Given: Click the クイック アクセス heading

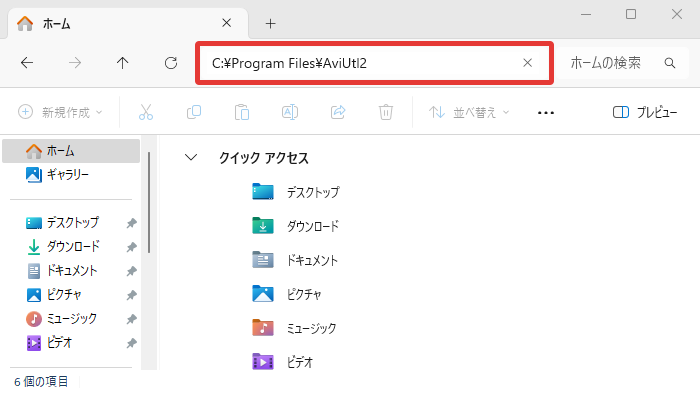Looking at the screenshot, I should pos(263,158).
